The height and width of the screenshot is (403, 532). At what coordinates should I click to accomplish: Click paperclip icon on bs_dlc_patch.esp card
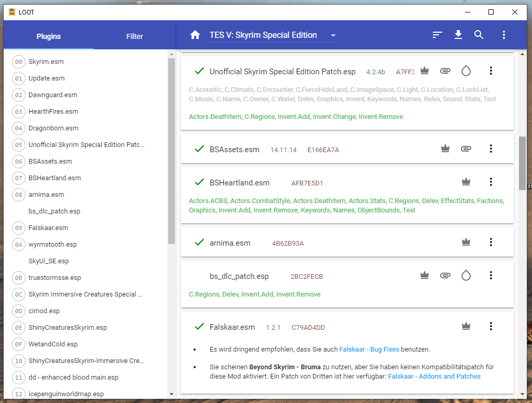(445, 276)
